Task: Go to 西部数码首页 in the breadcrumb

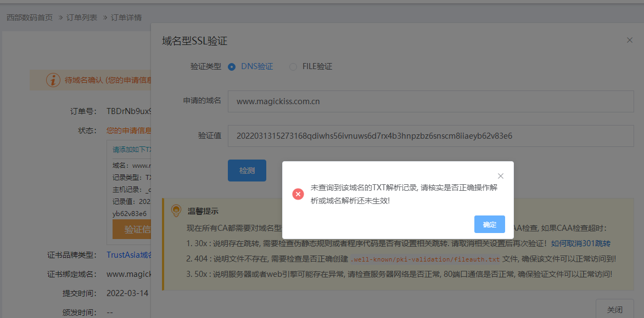Action: click(x=30, y=18)
